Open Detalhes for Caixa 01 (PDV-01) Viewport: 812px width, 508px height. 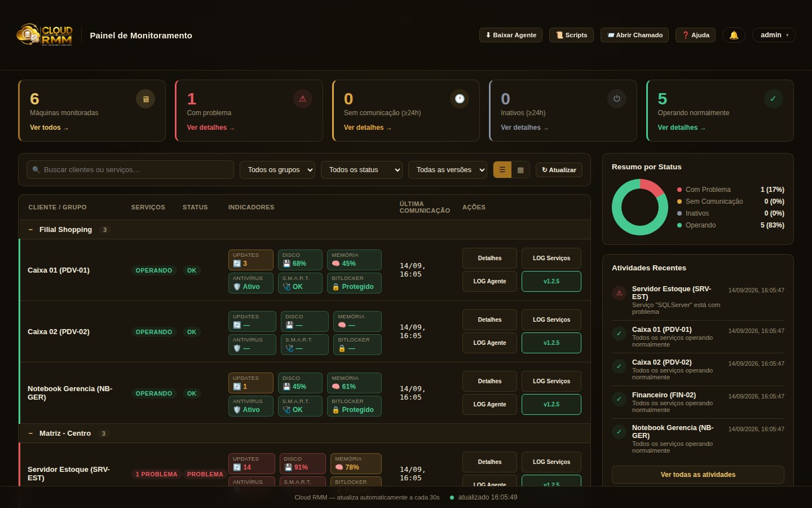point(489,259)
